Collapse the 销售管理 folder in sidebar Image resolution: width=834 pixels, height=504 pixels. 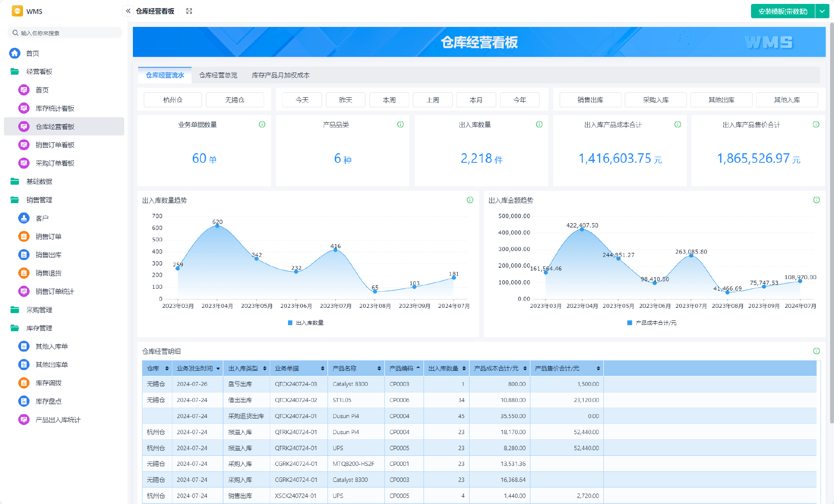[39, 200]
